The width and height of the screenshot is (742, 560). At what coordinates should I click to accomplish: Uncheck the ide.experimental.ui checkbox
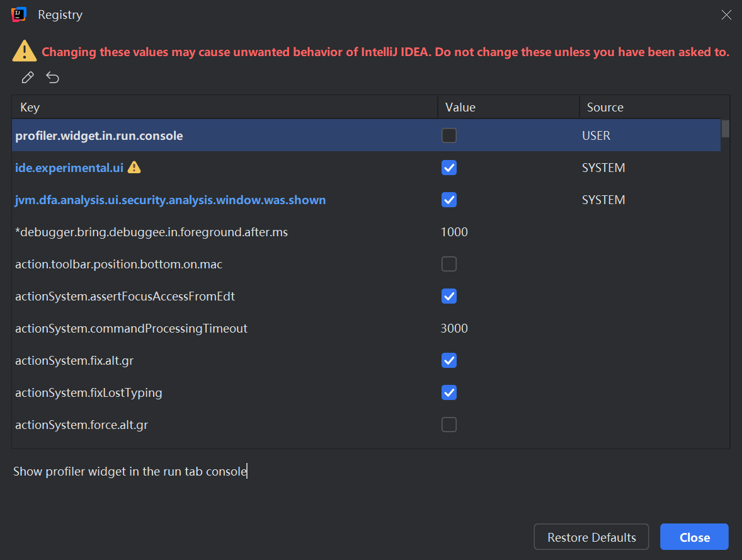(449, 168)
